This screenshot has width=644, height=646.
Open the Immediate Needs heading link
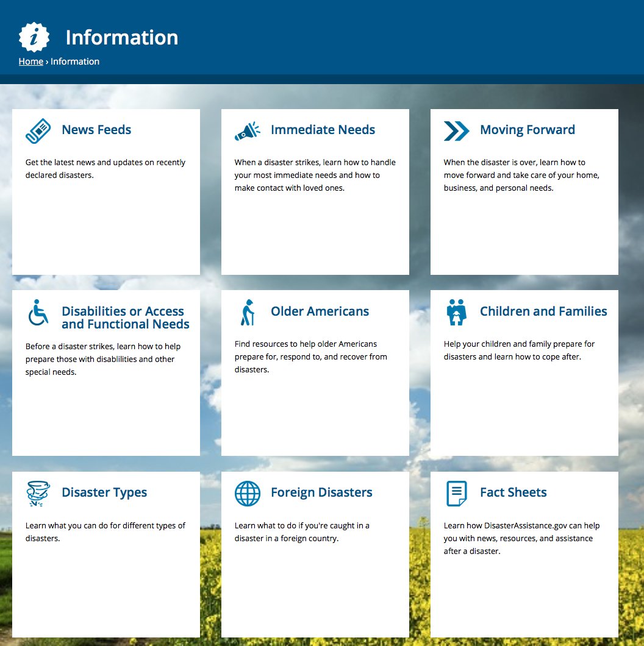tap(323, 130)
